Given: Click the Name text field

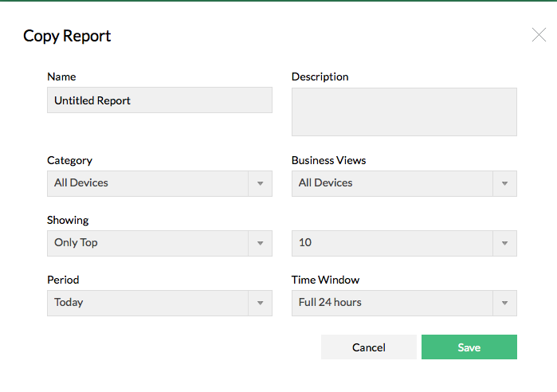Looking at the screenshot, I should [x=159, y=100].
